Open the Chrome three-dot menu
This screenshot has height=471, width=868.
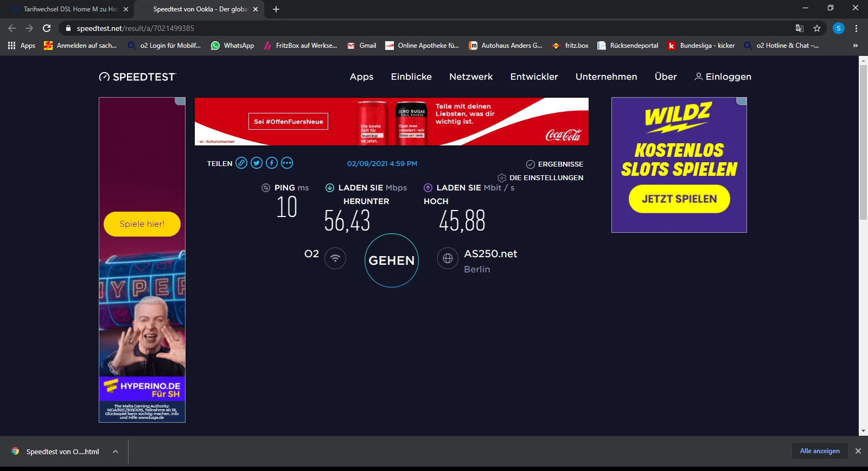(857, 28)
